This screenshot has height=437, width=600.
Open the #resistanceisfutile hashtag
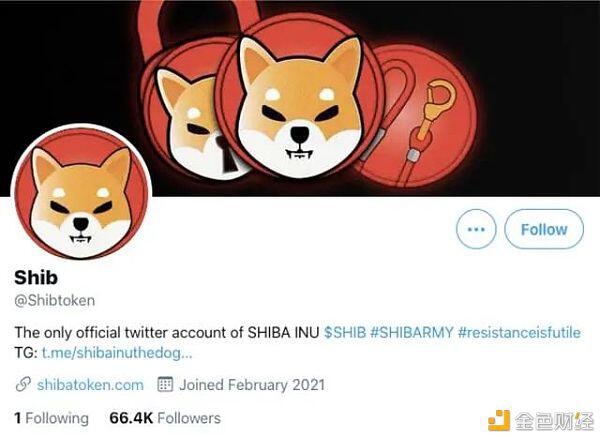pyautogui.click(x=519, y=332)
